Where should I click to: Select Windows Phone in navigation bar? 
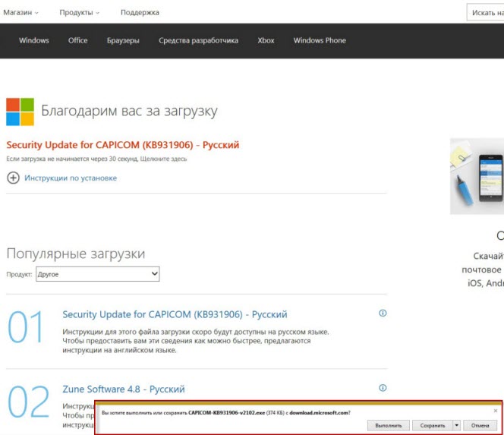[x=320, y=40]
